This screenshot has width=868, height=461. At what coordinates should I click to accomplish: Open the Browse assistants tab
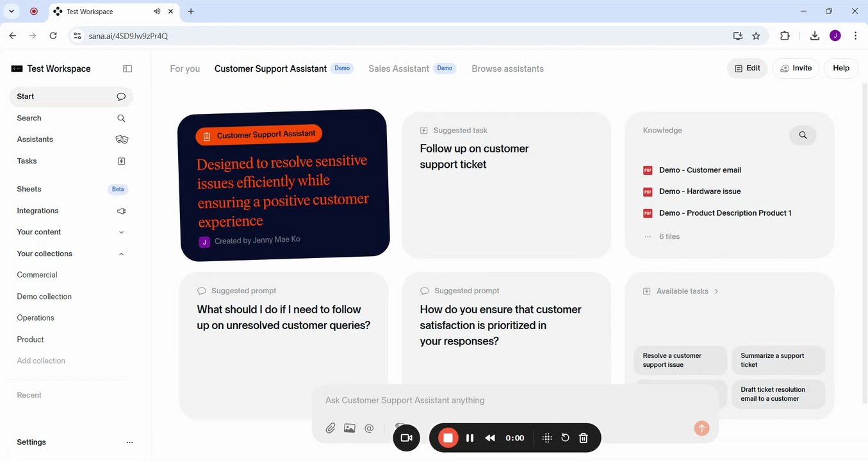(x=507, y=69)
